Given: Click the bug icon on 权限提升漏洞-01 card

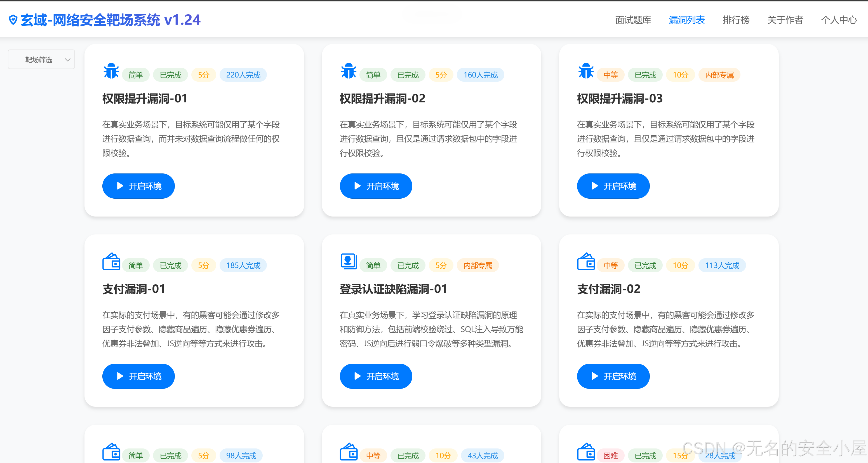Looking at the screenshot, I should [x=111, y=71].
